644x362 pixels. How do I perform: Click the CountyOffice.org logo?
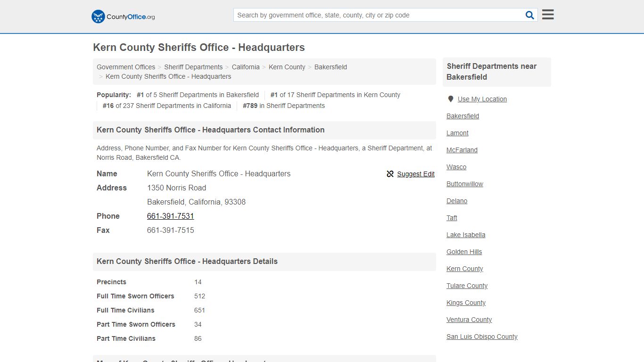(x=123, y=16)
